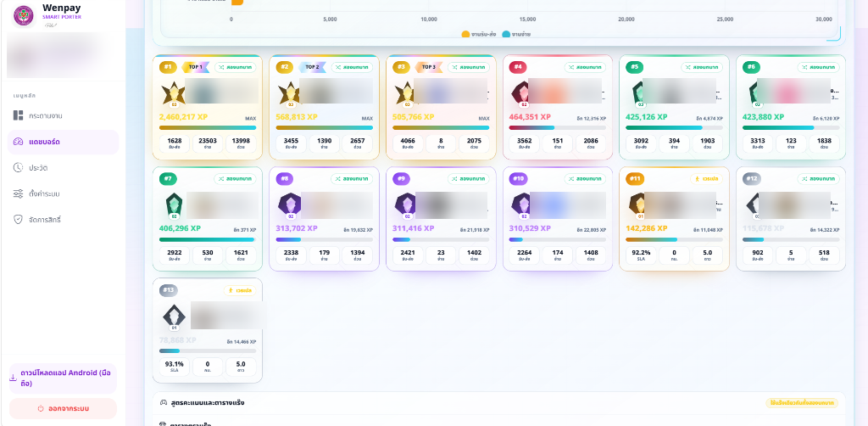Click the #7 green rank pill
Screen dimensions: 868x426
169,179
